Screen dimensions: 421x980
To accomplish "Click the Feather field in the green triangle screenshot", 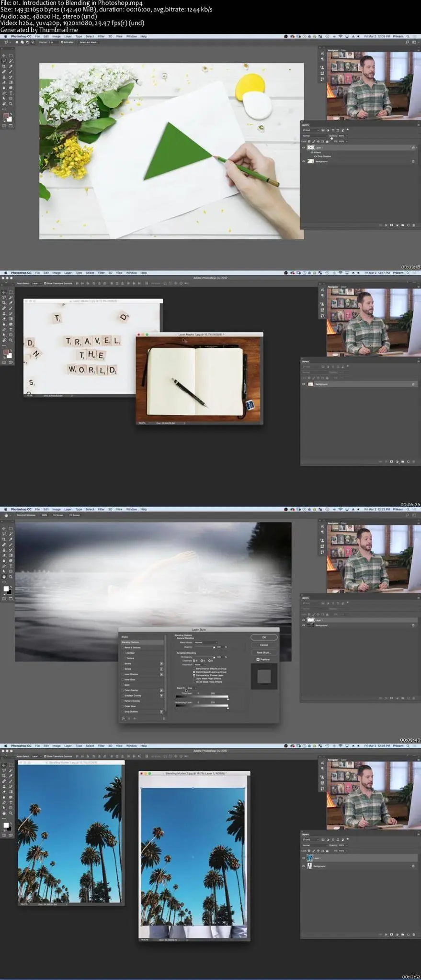I will point(52,42).
